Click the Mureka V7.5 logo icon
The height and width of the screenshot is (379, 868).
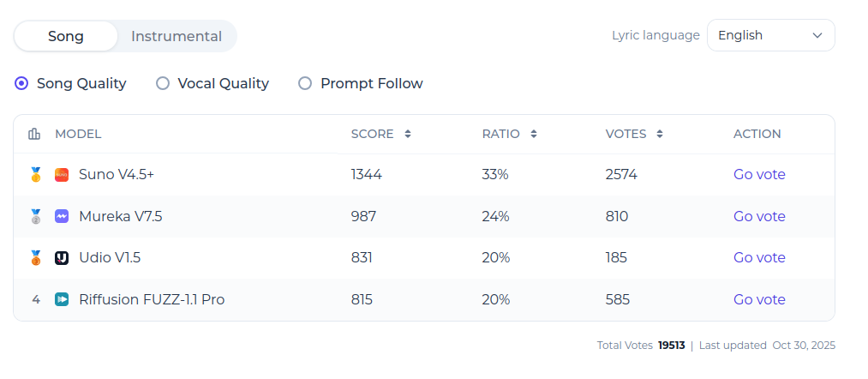point(62,217)
